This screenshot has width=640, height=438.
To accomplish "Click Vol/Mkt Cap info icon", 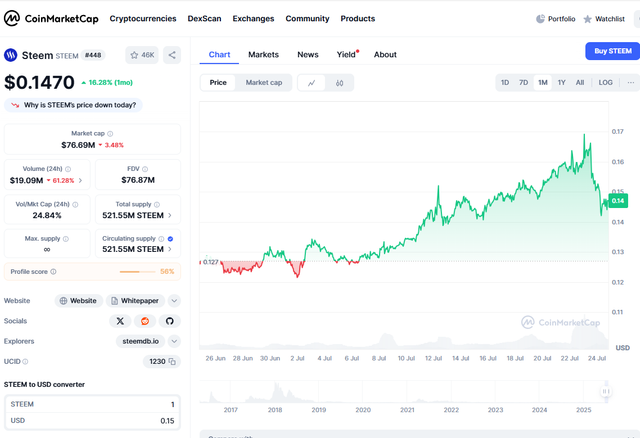I will point(75,205).
